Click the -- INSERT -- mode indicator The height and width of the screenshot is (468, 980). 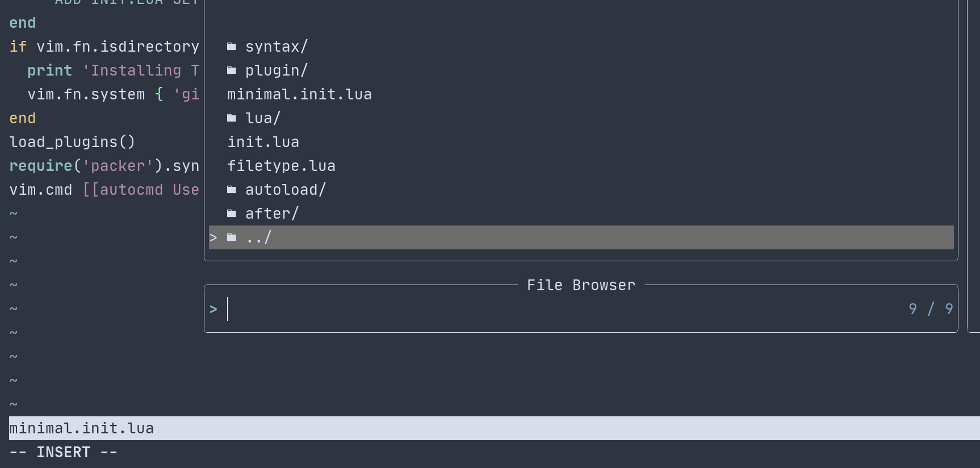(62, 452)
